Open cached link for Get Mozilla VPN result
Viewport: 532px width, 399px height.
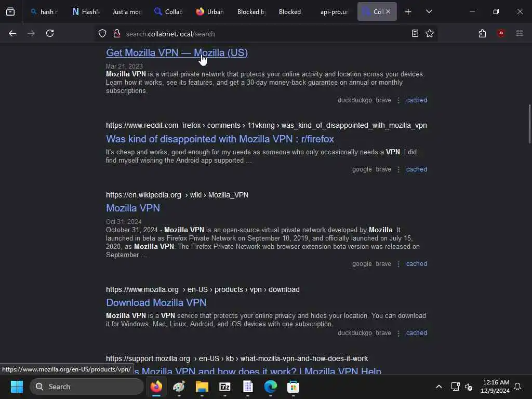click(x=417, y=100)
